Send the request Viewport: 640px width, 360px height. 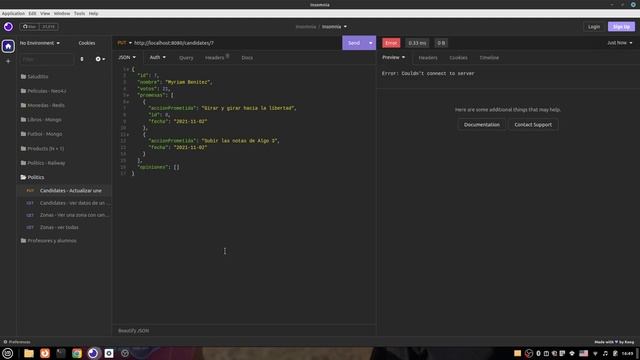point(354,43)
